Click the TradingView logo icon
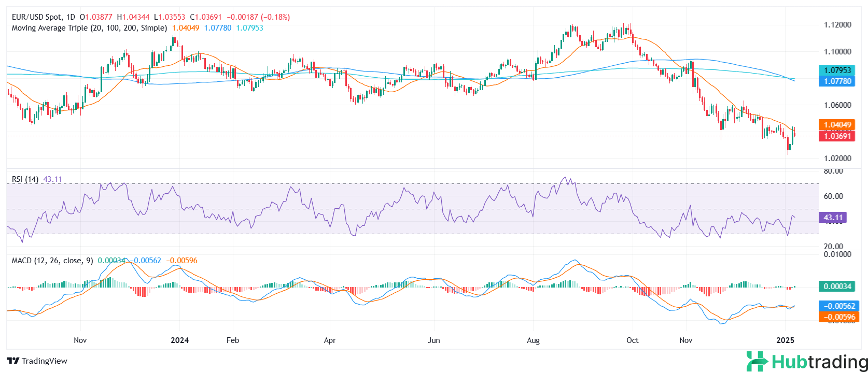The width and height of the screenshot is (868, 372). pos(13,361)
